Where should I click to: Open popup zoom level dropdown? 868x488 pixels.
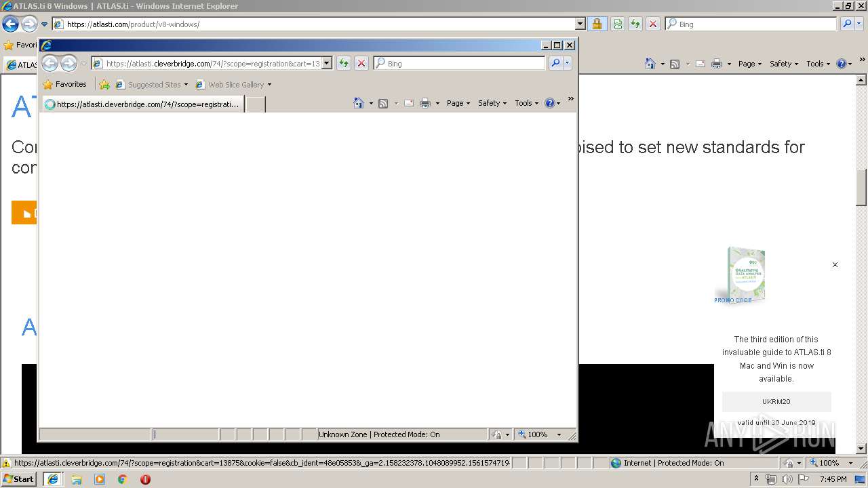click(x=559, y=434)
